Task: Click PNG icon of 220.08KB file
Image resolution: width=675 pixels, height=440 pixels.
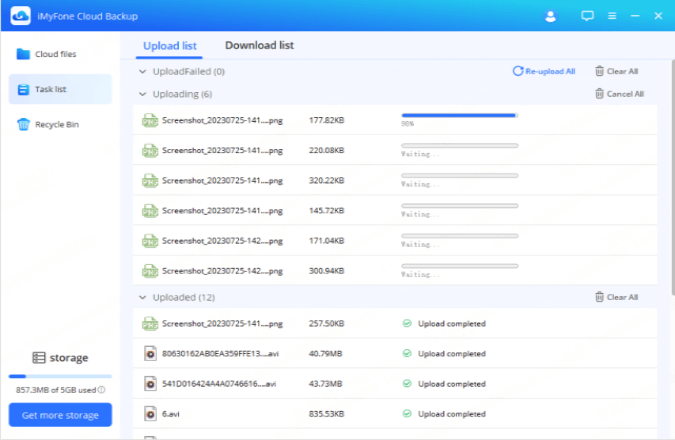Action: click(x=150, y=150)
